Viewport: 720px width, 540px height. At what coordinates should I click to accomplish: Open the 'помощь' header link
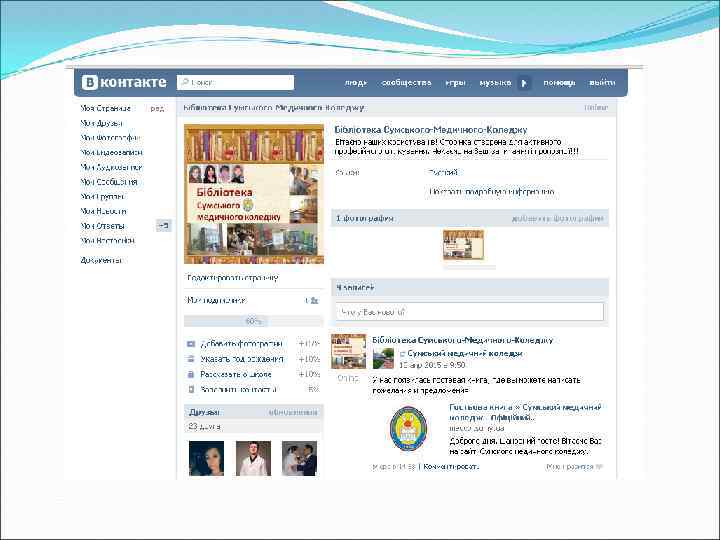(x=559, y=83)
